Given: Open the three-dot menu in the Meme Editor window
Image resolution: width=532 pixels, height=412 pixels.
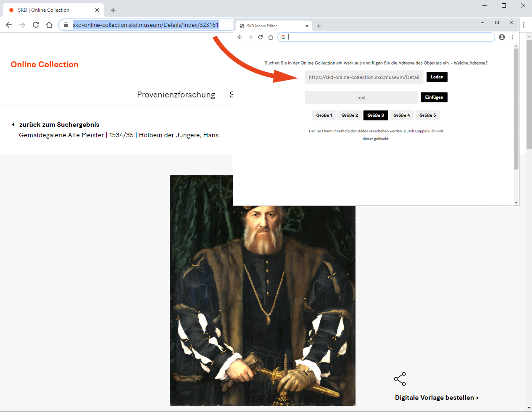Looking at the screenshot, I should pos(512,37).
